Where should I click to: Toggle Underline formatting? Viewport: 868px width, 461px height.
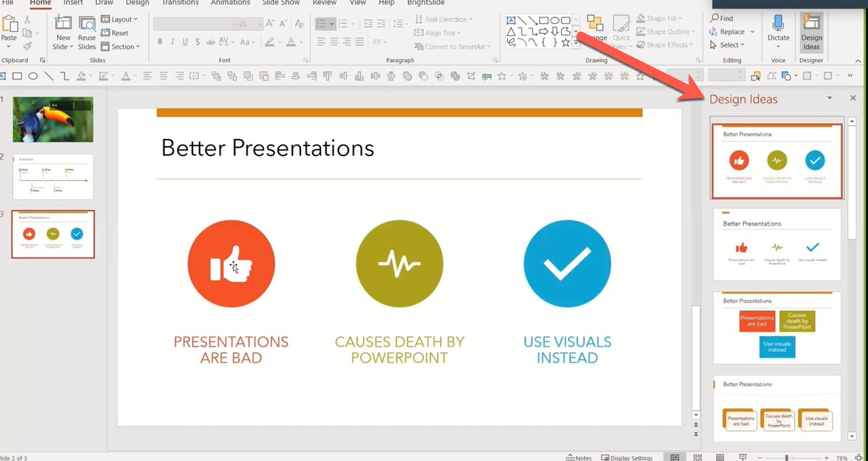pyautogui.click(x=186, y=42)
